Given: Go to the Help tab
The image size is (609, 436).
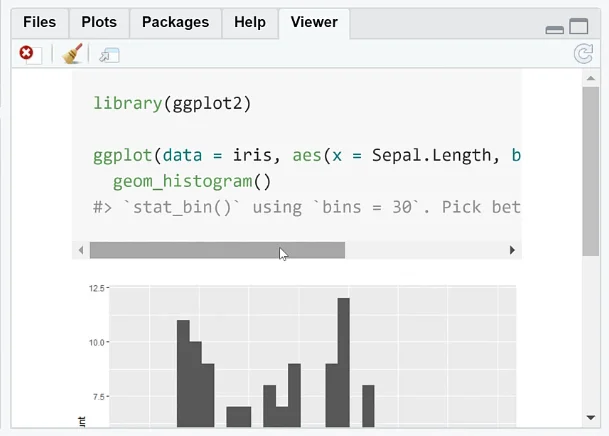Looking at the screenshot, I should click(250, 22).
